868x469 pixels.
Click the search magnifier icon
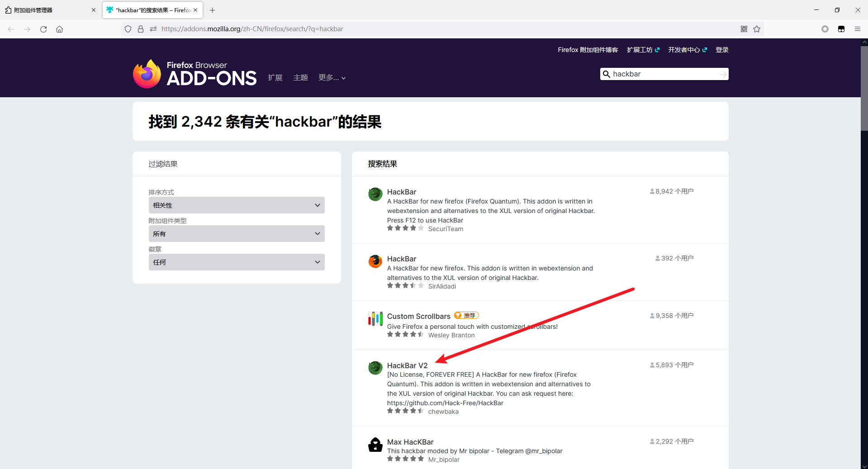(x=607, y=74)
